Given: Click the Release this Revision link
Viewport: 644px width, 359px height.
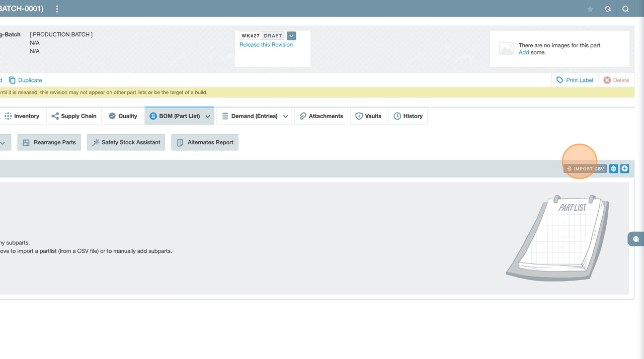Looking at the screenshot, I should tap(266, 45).
